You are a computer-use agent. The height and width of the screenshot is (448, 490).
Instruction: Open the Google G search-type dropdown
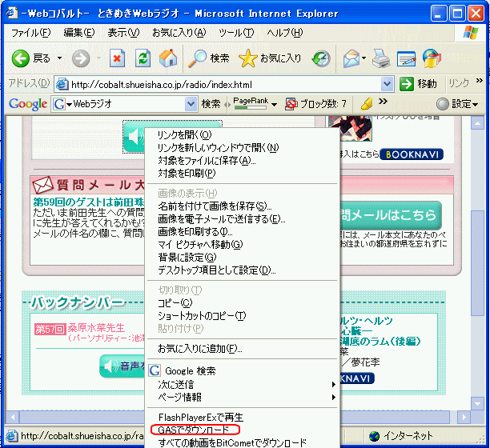pyautogui.click(x=69, y=104)
